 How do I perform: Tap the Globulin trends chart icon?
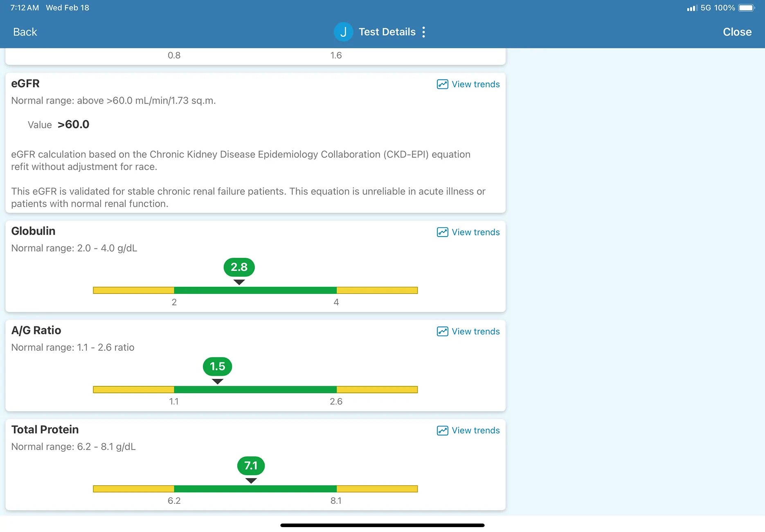442,232
